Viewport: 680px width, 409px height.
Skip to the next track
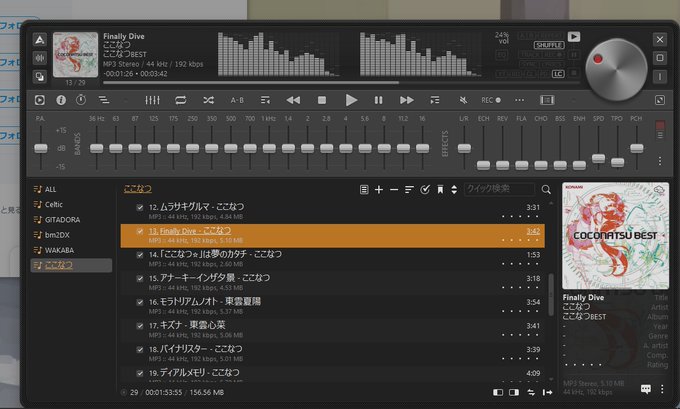(x=407, y=100)
